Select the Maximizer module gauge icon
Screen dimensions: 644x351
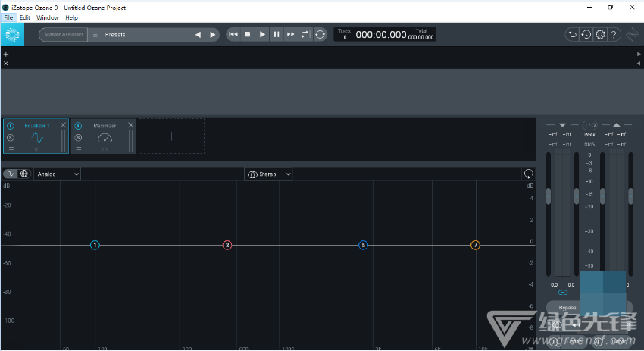coord(105,138)
